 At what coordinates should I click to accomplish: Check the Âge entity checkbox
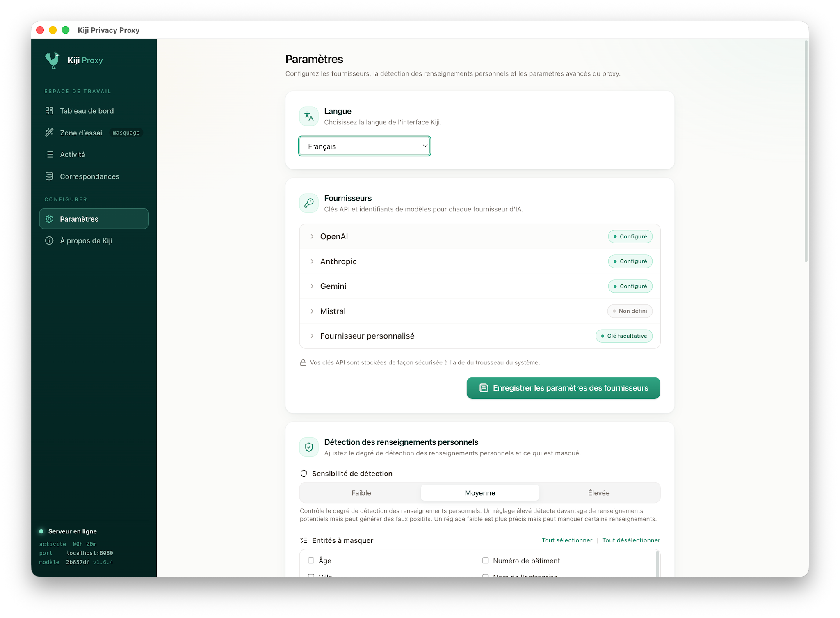(x=311, y=561)
